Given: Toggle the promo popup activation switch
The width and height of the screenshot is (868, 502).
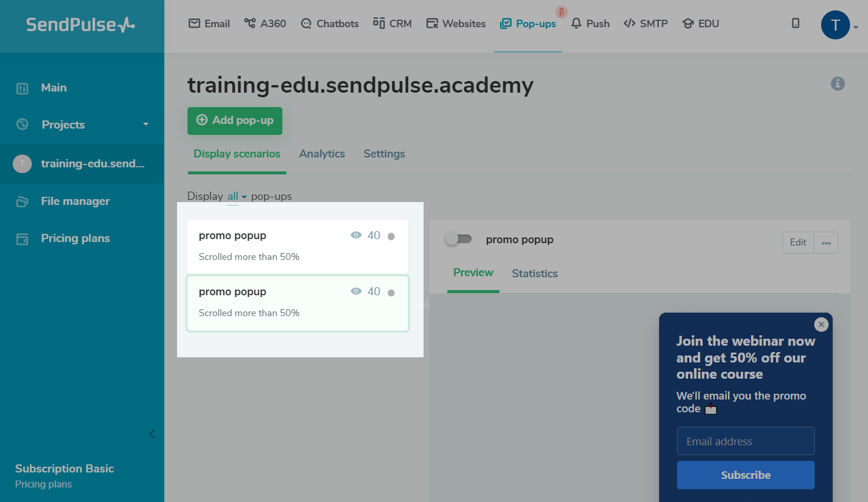Looking at the screenshot, I should (x=459, y=239).
